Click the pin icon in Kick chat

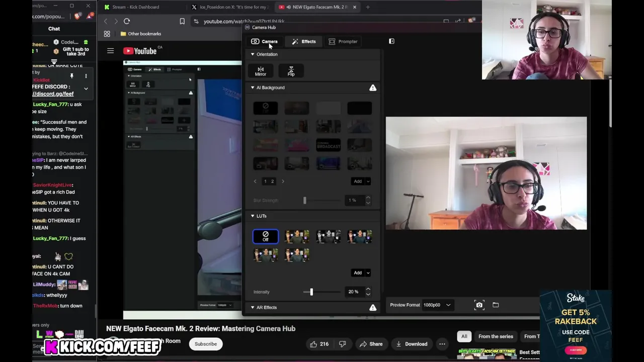tap(71, 76)
